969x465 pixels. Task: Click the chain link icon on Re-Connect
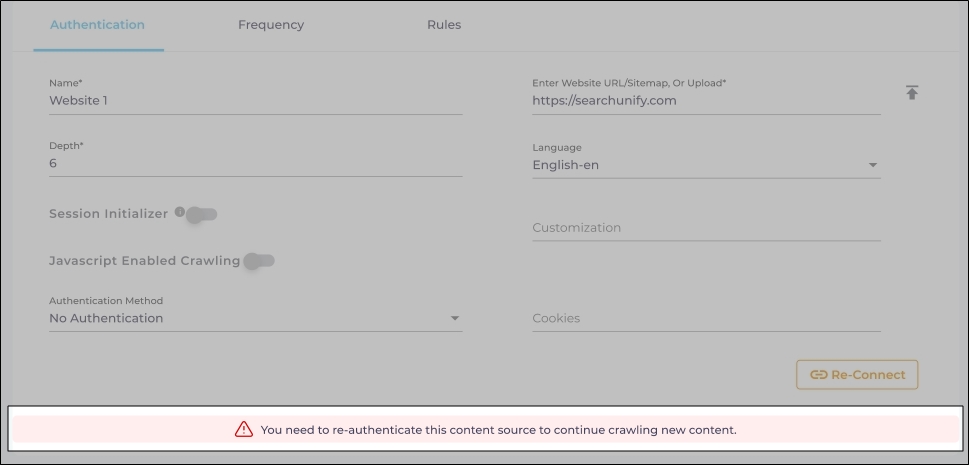[819, 375]
